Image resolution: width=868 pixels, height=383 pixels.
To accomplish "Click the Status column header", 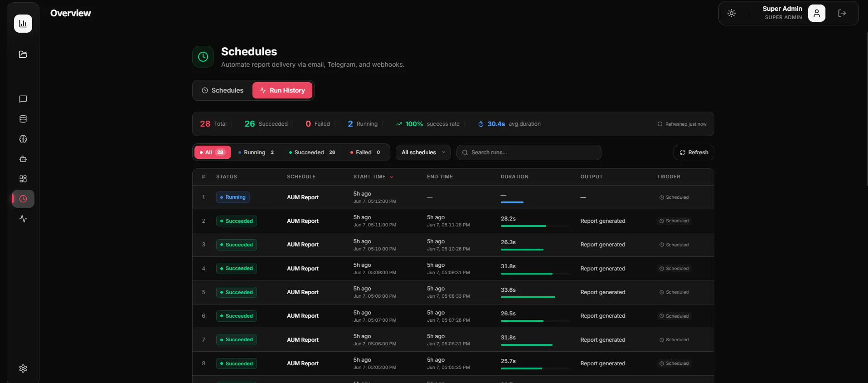I will 227,177.
